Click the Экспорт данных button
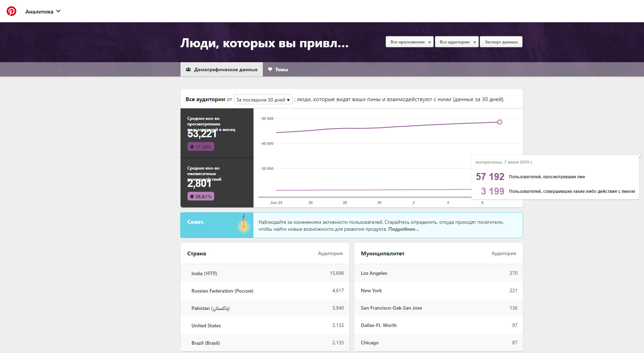 (501, 42)
